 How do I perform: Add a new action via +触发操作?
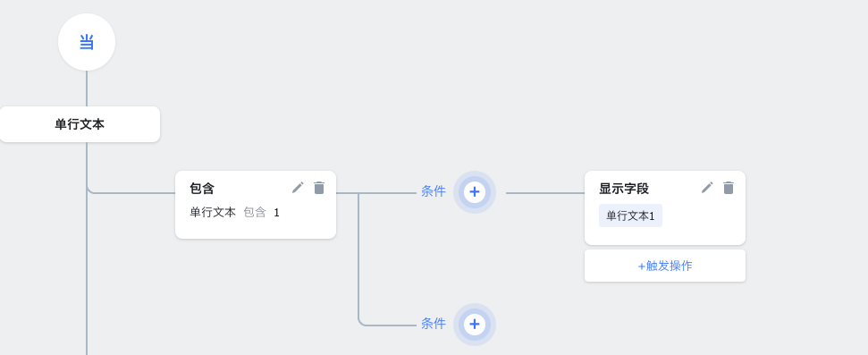tap(665, 266)
